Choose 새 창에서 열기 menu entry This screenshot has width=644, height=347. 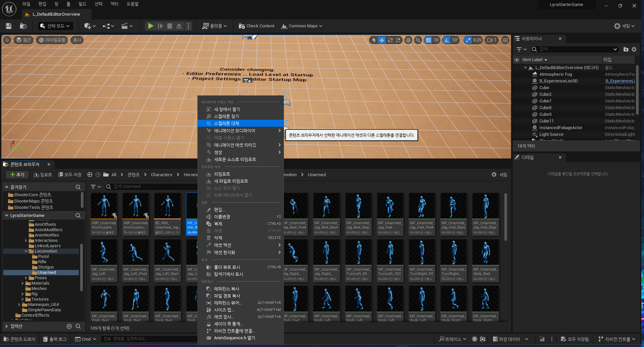(x=240, y=109)
